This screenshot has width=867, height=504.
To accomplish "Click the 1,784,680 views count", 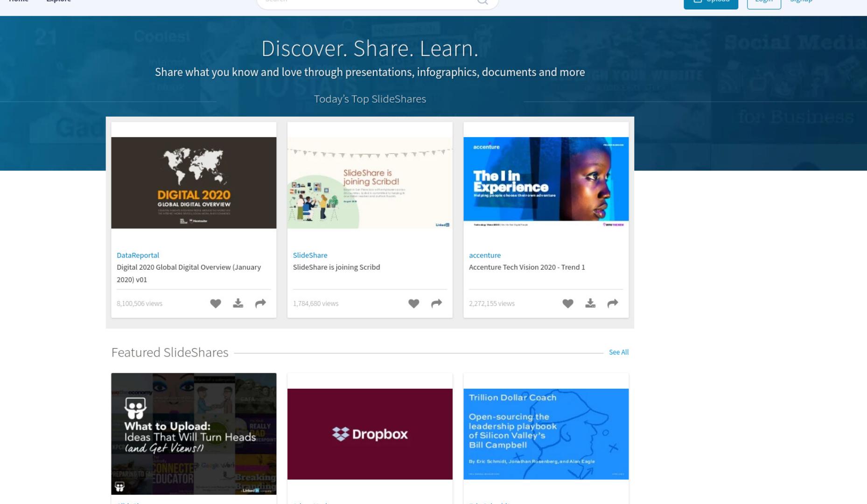I will point(315,304).
